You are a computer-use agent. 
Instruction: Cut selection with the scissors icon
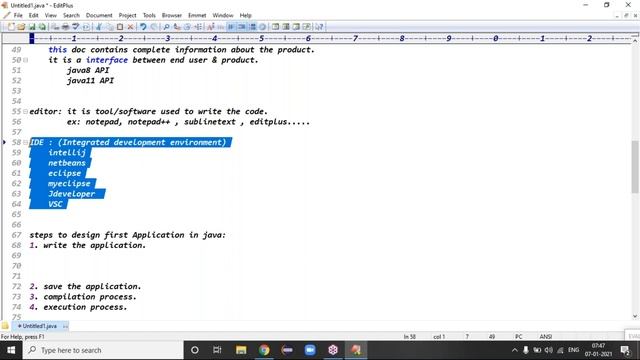(99, 27)
